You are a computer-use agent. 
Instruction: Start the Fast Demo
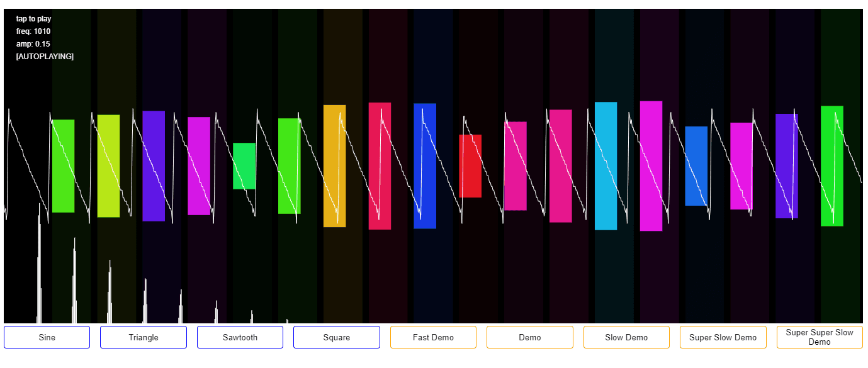point(433,337)
